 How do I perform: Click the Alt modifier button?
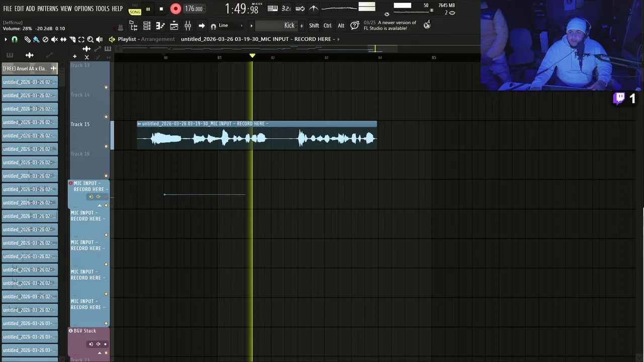click(341, 26)
